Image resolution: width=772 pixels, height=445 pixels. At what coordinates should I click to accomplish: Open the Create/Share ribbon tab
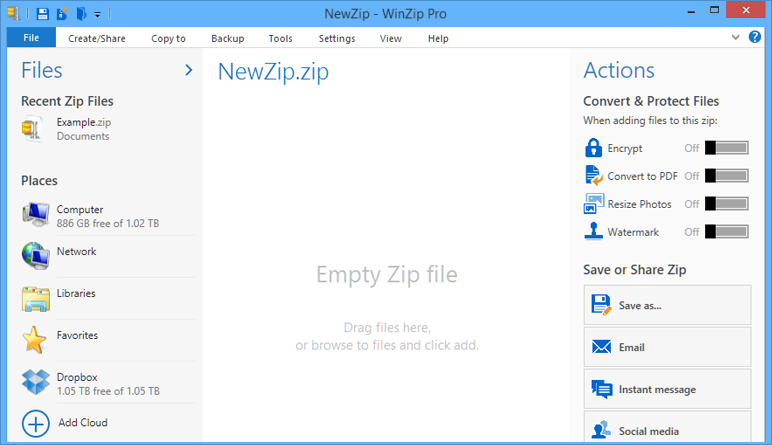[97, 38]
